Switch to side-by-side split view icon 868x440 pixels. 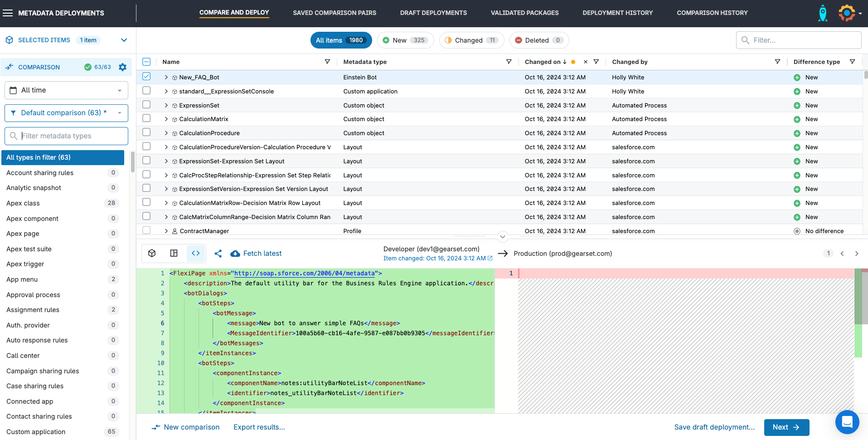174,254
